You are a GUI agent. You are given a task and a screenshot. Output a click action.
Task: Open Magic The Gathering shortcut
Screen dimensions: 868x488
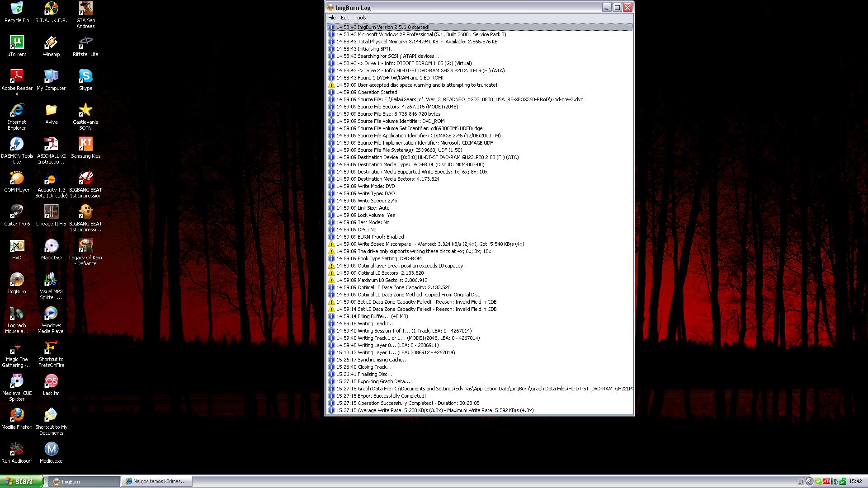pos(17,354)
